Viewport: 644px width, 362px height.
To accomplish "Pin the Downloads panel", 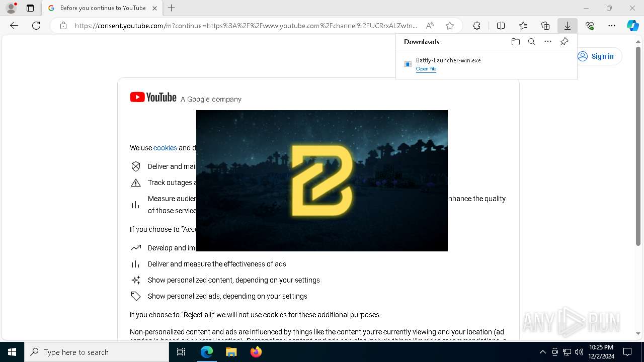I will point(564,42).
